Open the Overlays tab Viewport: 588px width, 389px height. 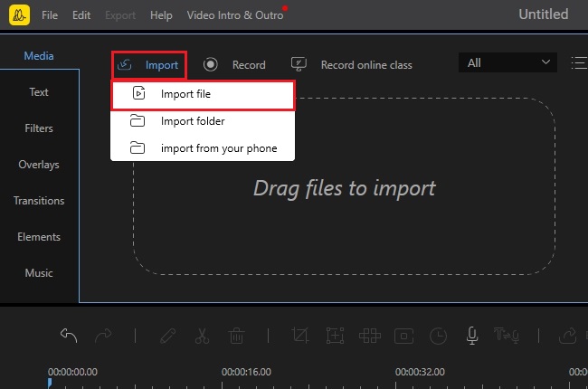click(x=39, y=165)
